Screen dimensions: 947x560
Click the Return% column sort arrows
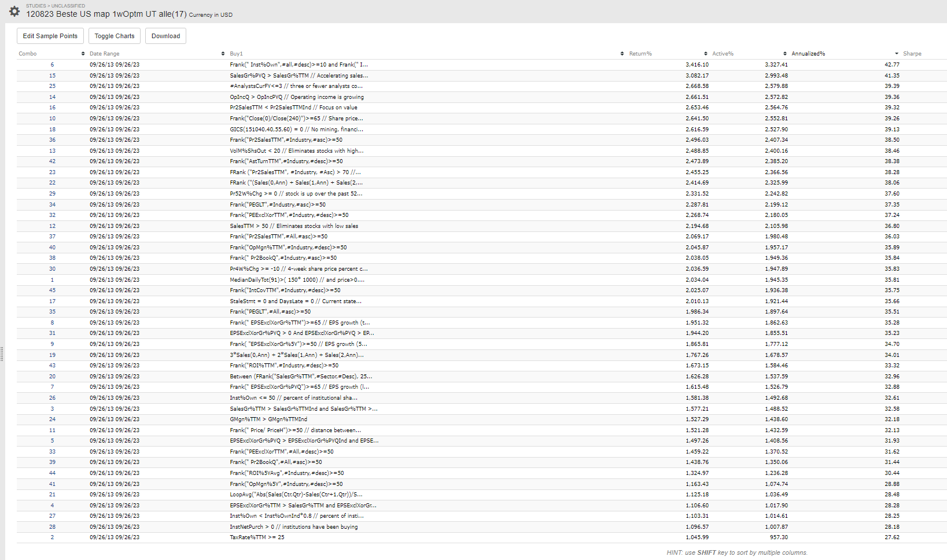(705, 54)
